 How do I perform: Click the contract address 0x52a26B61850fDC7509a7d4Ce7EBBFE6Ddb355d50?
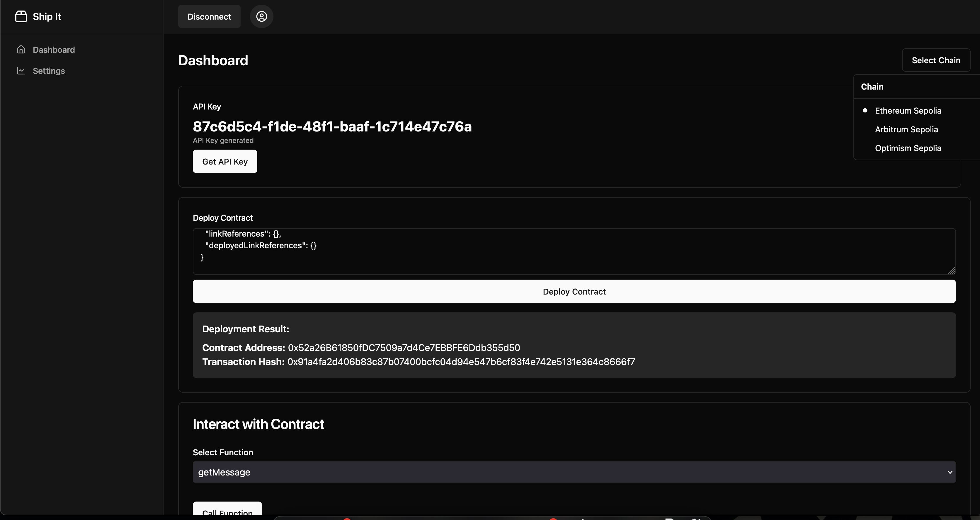404,348
